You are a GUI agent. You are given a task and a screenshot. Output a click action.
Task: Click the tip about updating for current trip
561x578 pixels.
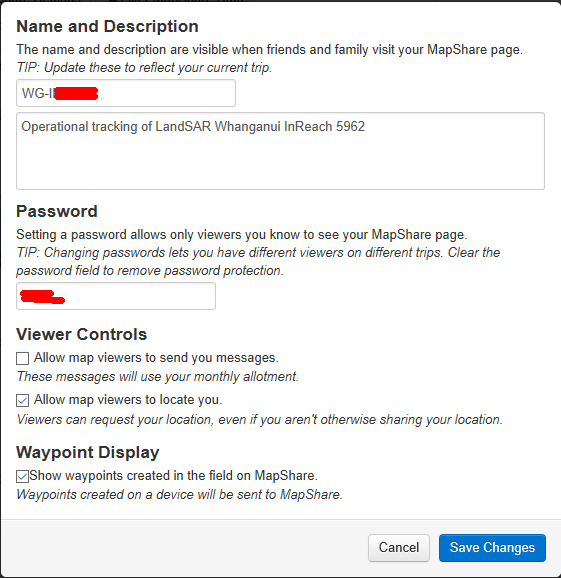(x=144, y=67)
